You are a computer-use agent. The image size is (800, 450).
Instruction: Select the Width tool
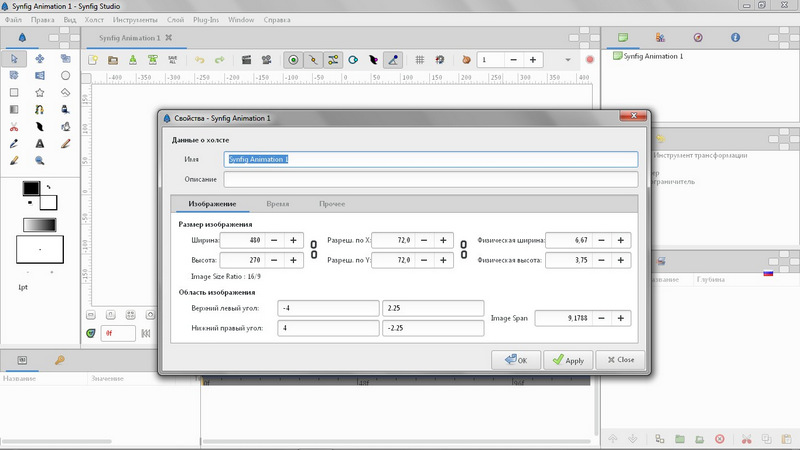tap(40, 127)
